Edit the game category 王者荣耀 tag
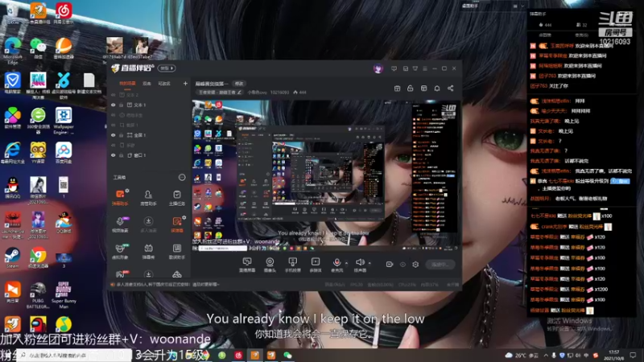Viewport: 644px width, 362px height. pyautogui.click(x=220, y=93)
